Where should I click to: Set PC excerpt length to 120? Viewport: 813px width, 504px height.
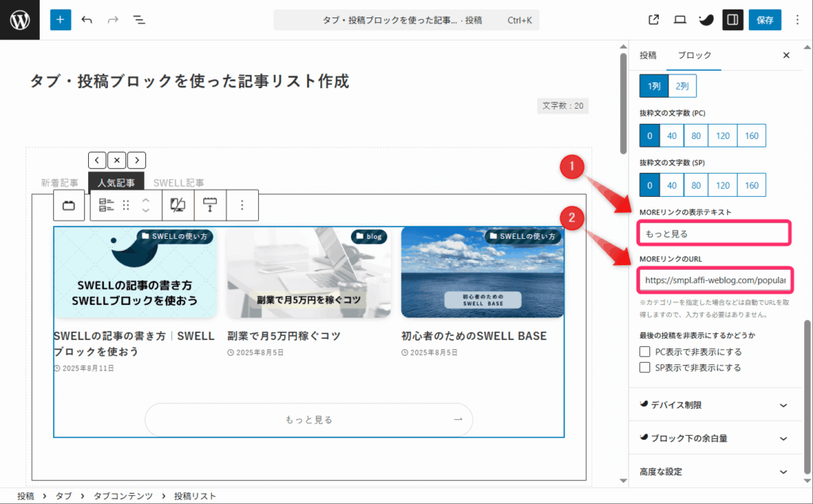(722, 136)
